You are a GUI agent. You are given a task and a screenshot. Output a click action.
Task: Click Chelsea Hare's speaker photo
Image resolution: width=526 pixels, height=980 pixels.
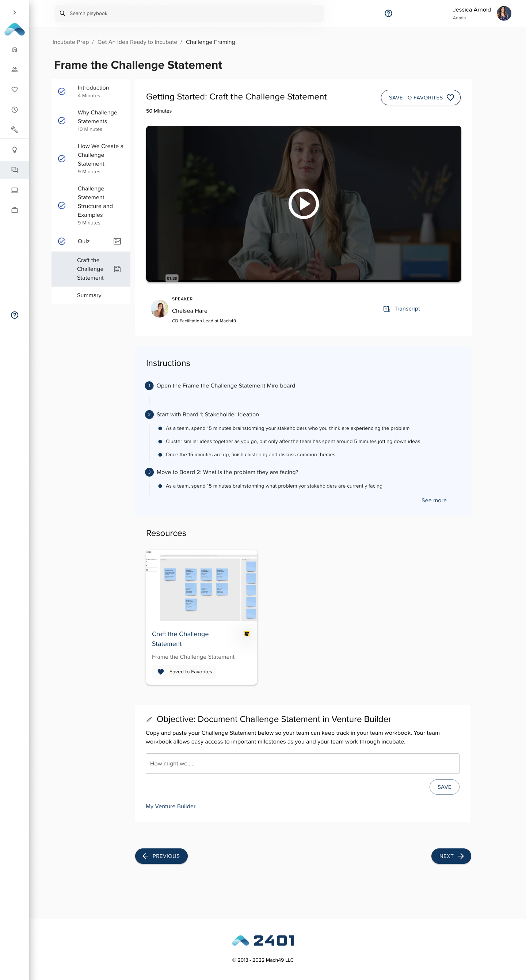160,309
